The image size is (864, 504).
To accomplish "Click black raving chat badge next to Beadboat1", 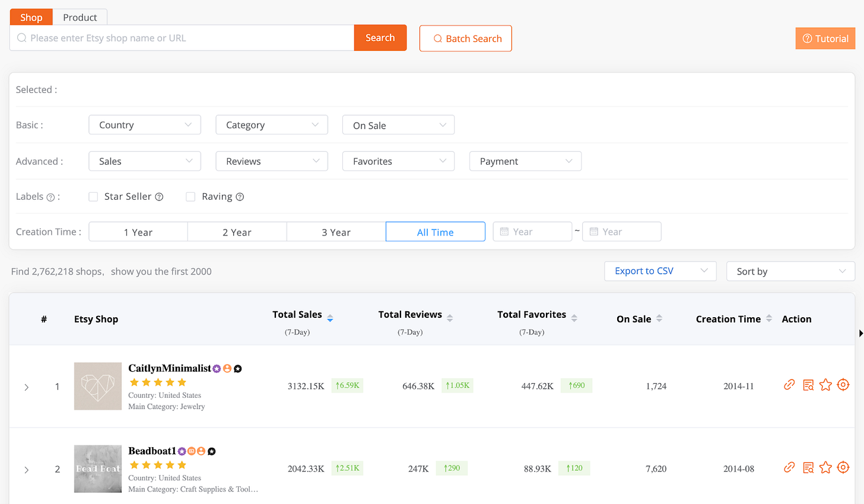I will pyautogui.click(x=212, y=451).
